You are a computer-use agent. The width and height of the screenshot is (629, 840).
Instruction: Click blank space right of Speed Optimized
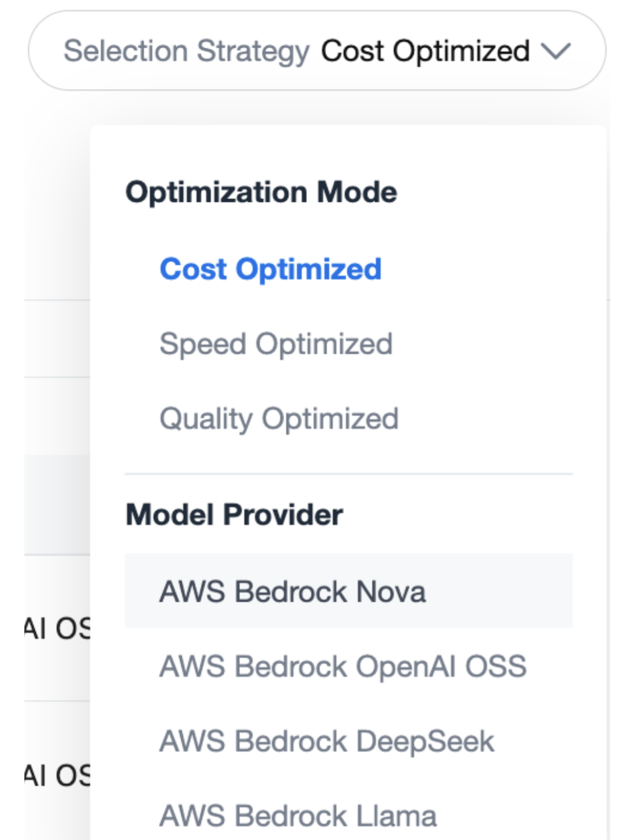click(x=483, y=344)
